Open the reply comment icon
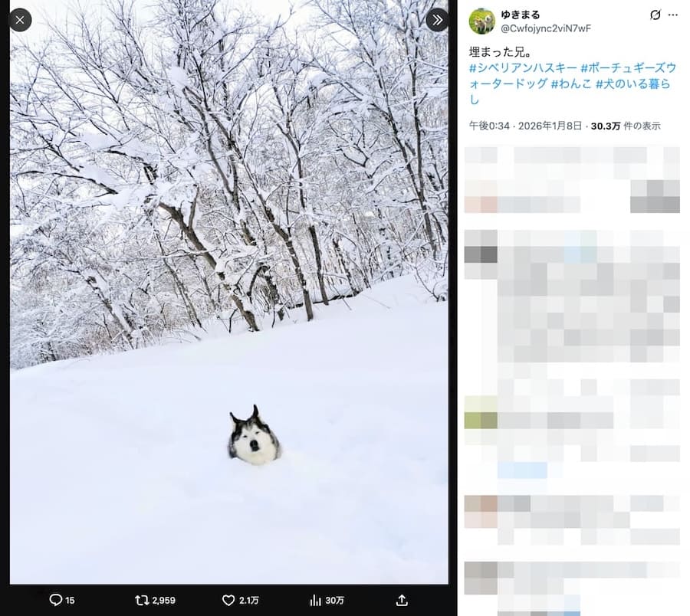Screen dimensions: 690x616 coord(55,600)
